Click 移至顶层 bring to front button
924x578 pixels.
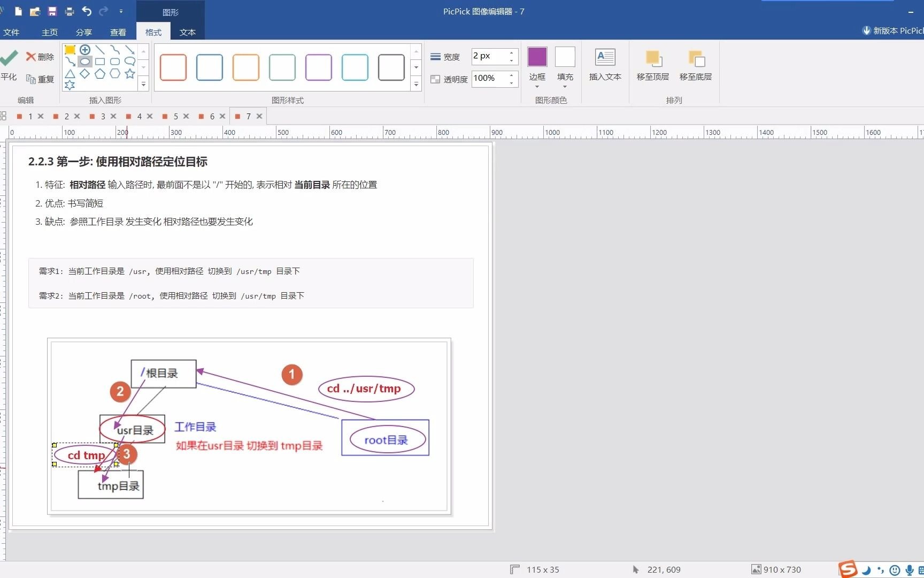(652, 65)
